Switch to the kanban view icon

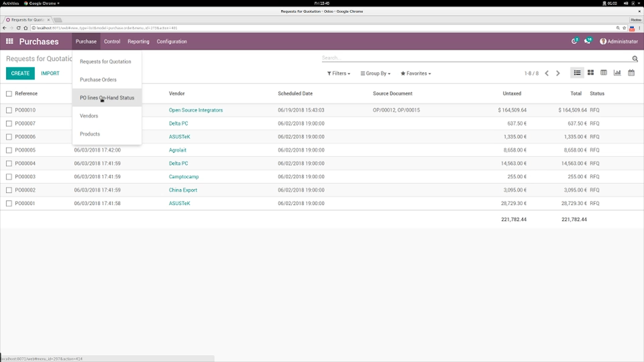591,72
